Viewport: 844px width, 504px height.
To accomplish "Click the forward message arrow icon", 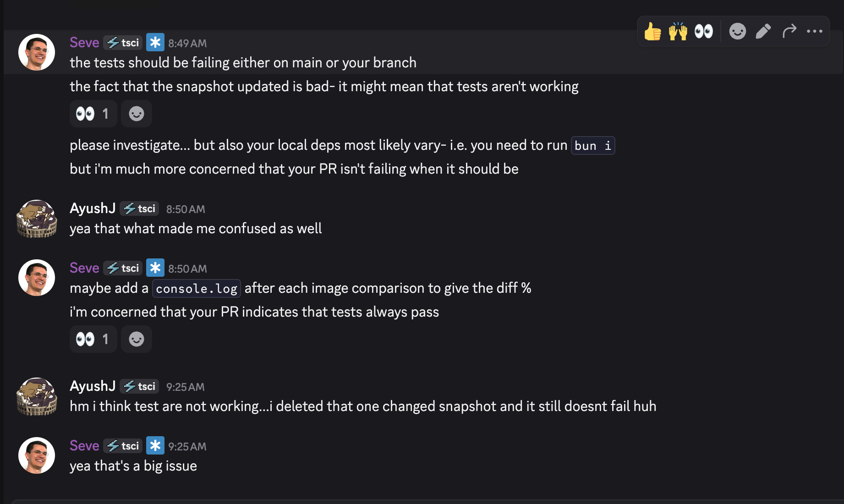I will pyautogui.click(x=789, y=32).
